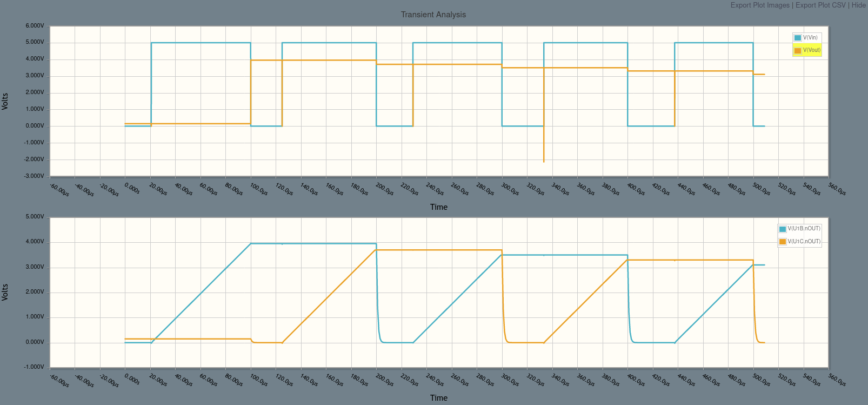This screenshot has width=868, height=405.
Task: Click the orange V(Vout) color swatch
Action: coord(798,51)
